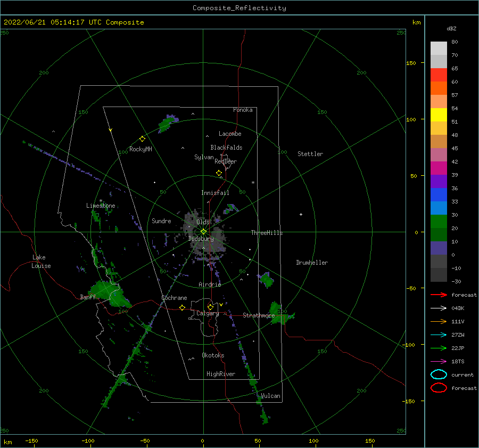Click the Okotoks label
The image size is (479, 448).
[x=213, y=355]
